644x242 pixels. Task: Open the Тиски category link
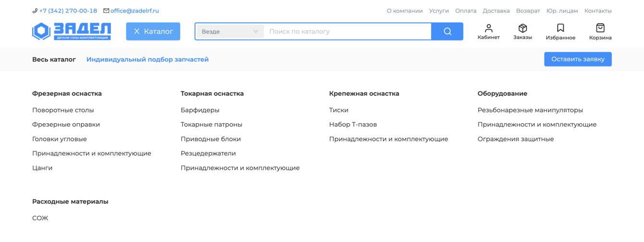click(x=339, y=110)
